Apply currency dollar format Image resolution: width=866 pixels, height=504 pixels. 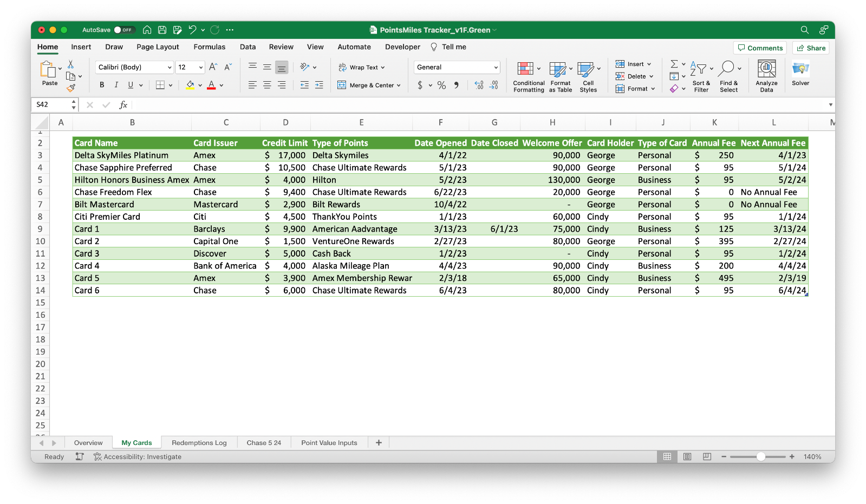pyautogui.click(x=420, y=85)
